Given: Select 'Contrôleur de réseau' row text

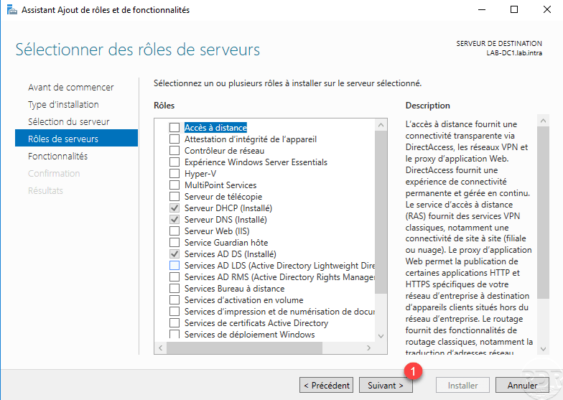Looking at the screenshot, I should [x=224, y=150].
